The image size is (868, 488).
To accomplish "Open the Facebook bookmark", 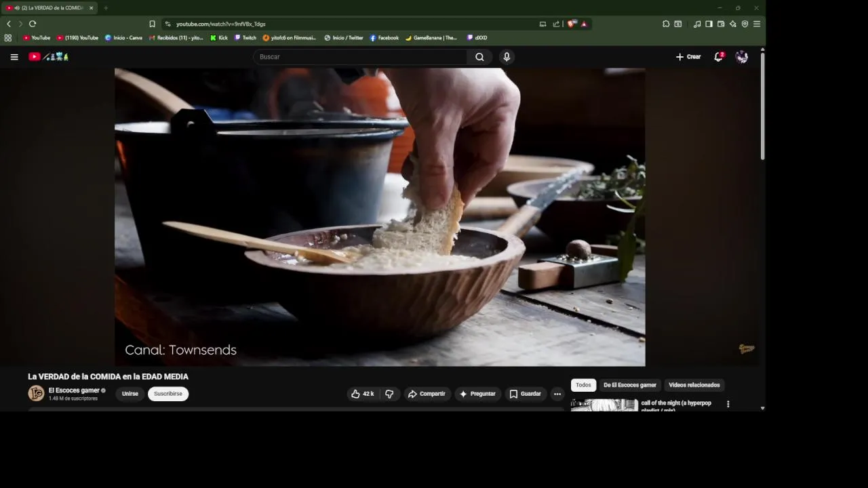I will pyautogui.click(x=384, y=38).
